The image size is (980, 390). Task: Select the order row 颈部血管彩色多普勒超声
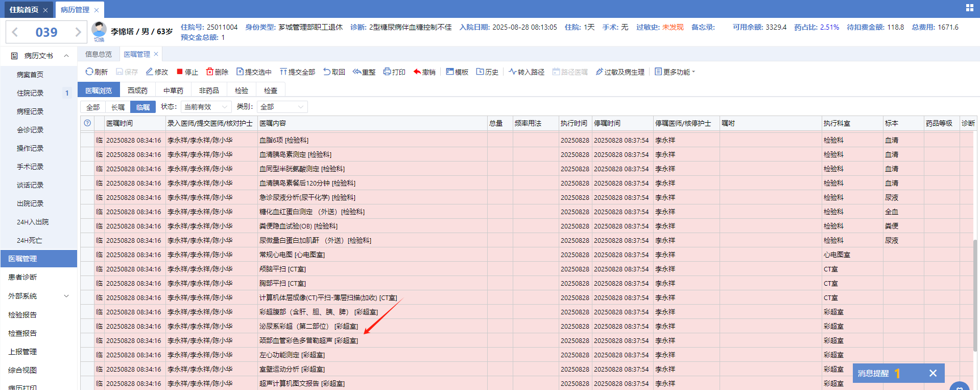pyautogui.click(x=527, y=340)
